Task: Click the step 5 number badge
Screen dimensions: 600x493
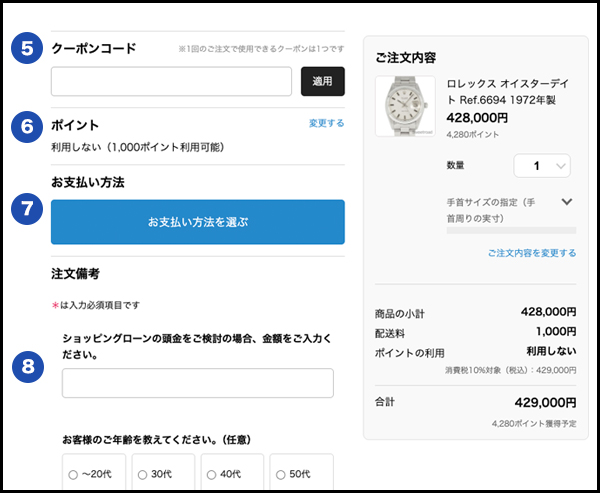Action: (25, 48)
